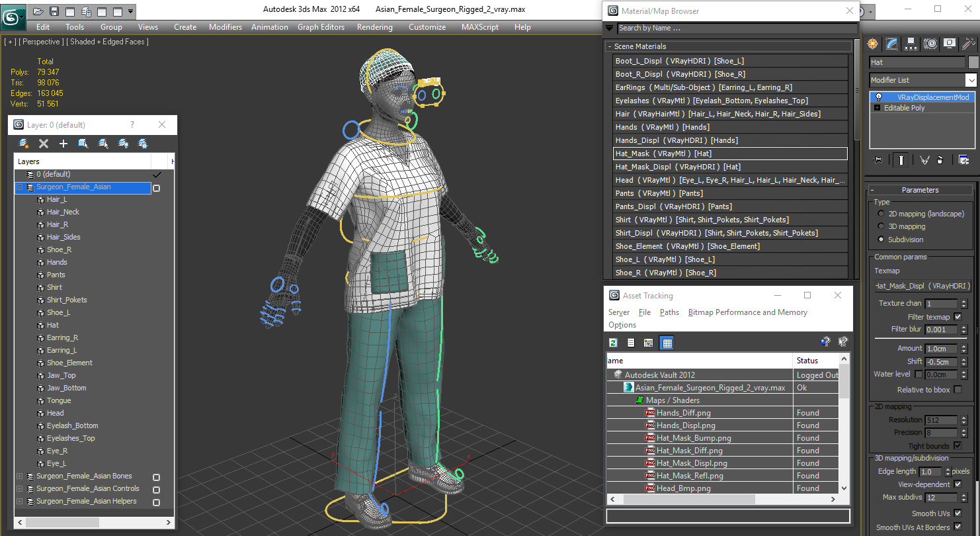Click the Refresh icon in Asset Tracking
The width and height of the screenshot is (980, 536).
tap(614, 342)
